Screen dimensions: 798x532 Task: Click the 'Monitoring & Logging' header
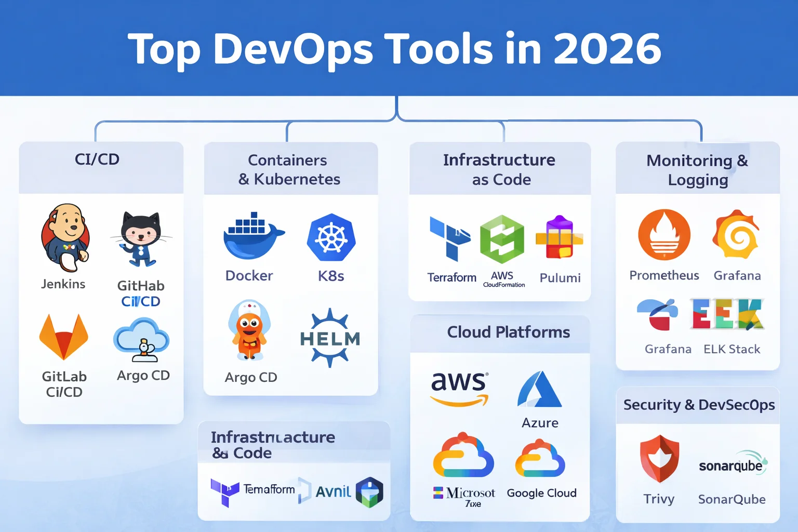(x=698, y=168)
